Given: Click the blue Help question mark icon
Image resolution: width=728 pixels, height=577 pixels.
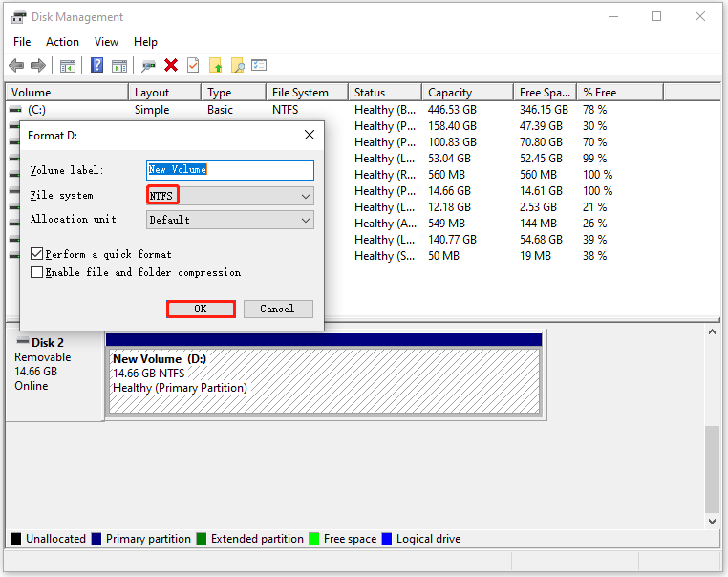Looking at the screenshot, I should 96,65.
